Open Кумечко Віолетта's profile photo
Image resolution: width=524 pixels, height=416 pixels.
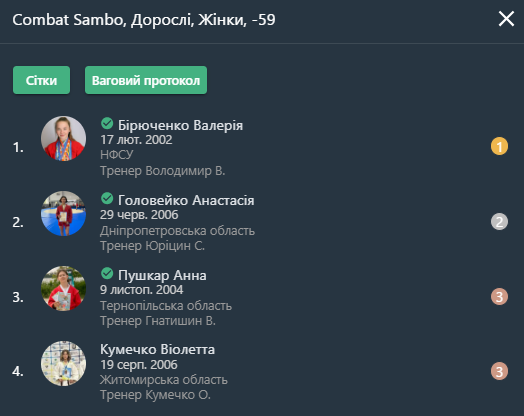tap(63, 364)
